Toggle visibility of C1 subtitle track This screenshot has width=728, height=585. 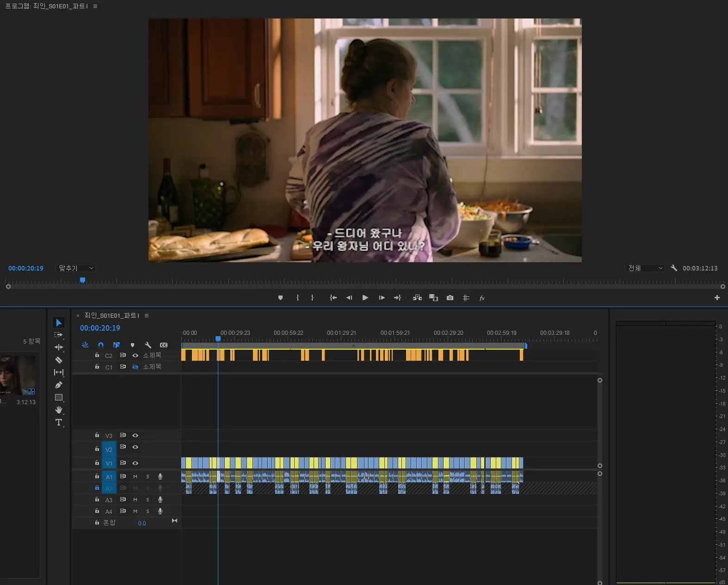pyautogui.click(x=135, y=367)
